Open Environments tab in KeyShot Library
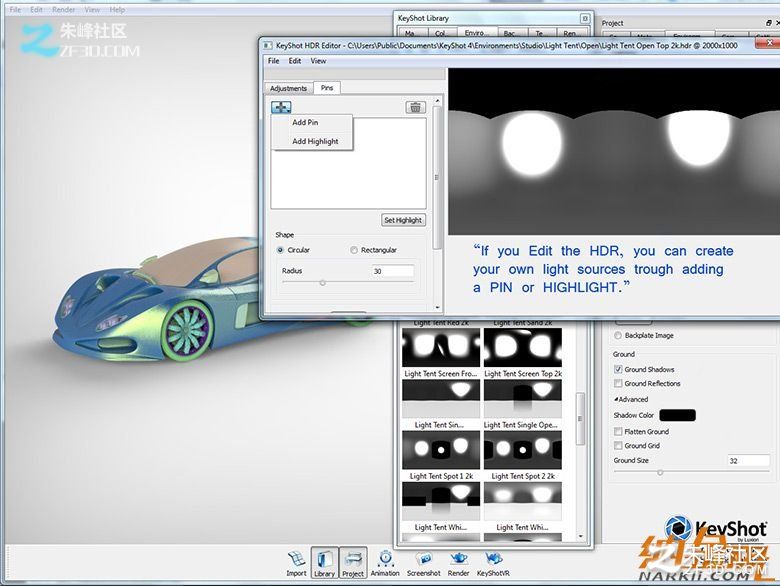Screen dimensions: 780x586 [475, 33]
